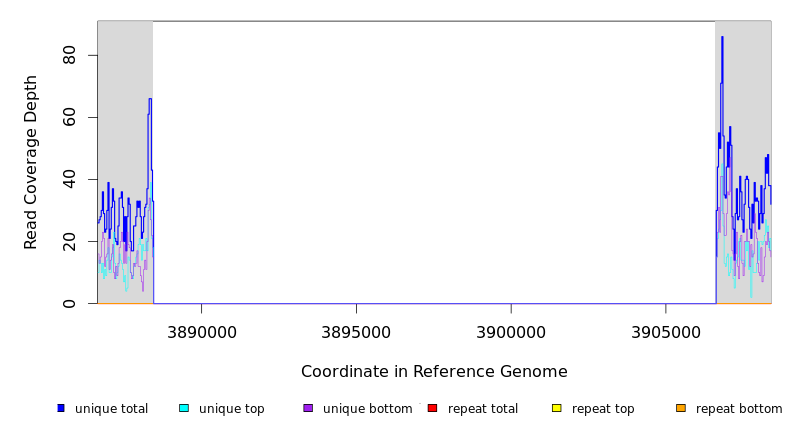This screenshot has height=432, width=792.
Task: Click the red 'repeat total' legend swatch
Action: pos(432,408)
